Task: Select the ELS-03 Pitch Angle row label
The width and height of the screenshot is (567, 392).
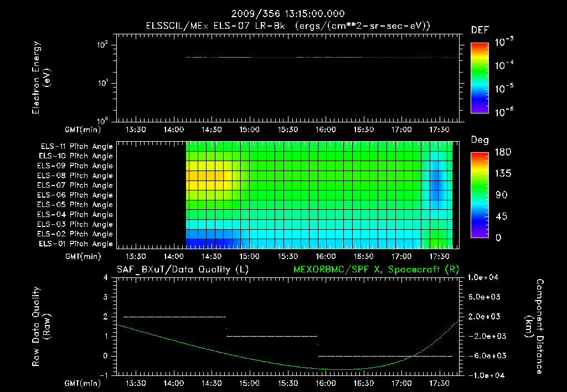Action: point(75,225)
